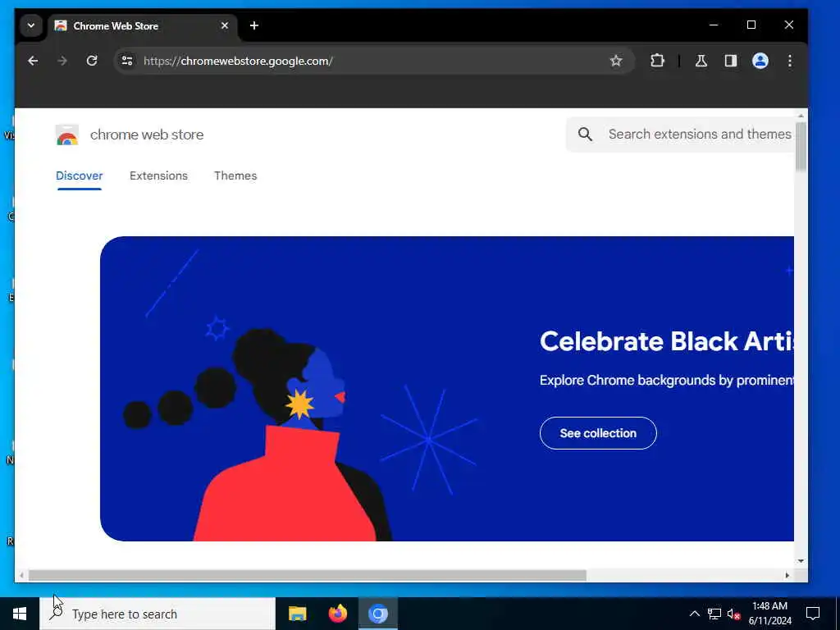Switch to the Extensions tab

[x=158, y=176]
